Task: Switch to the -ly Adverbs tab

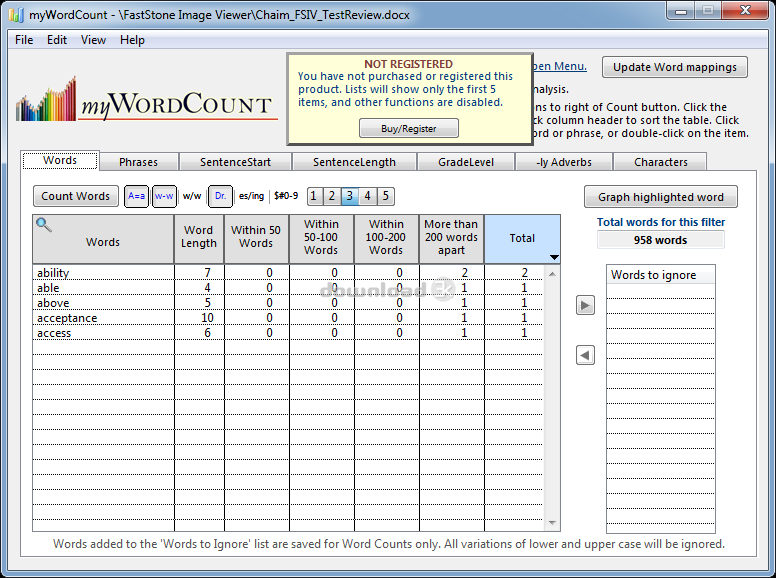Action: pos(564,162)
